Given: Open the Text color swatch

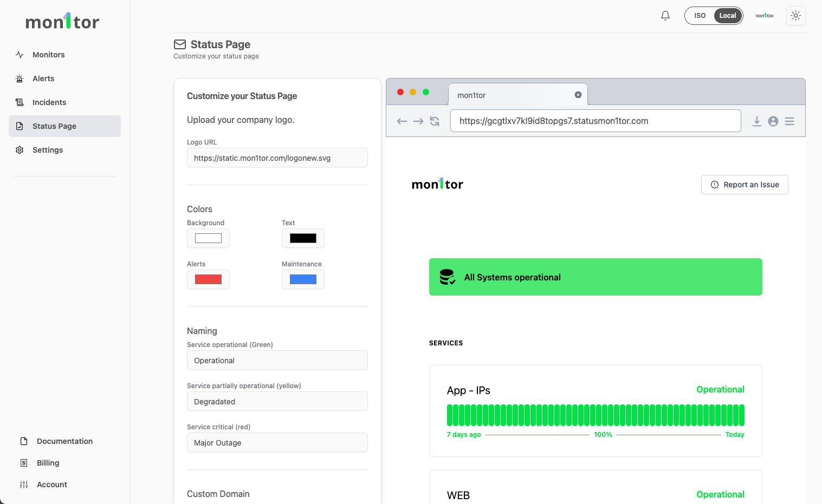Looking at the screenshot, I should point(303,238).
